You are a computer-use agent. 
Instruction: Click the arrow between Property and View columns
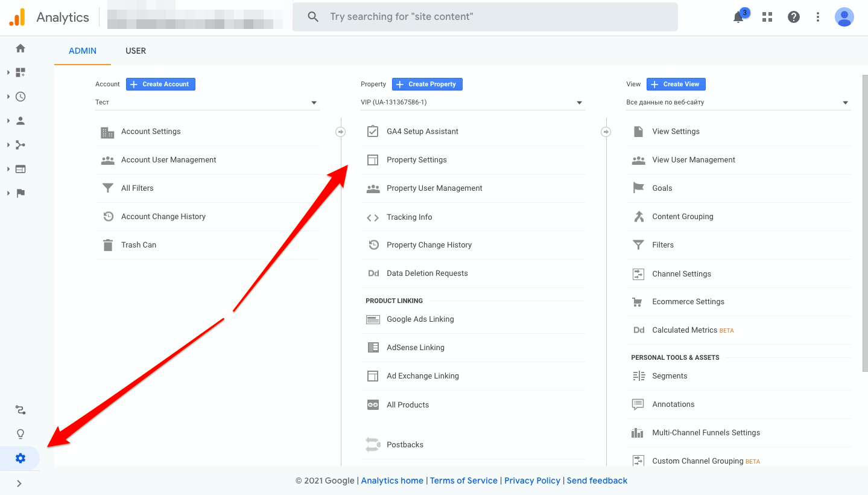point(606,132)
